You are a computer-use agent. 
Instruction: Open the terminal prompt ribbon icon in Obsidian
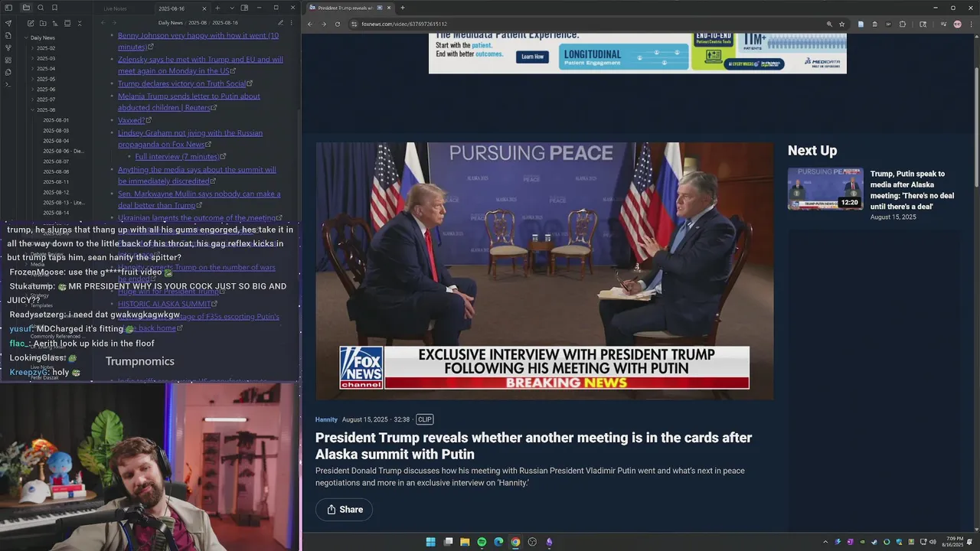[x=8, y=84]
